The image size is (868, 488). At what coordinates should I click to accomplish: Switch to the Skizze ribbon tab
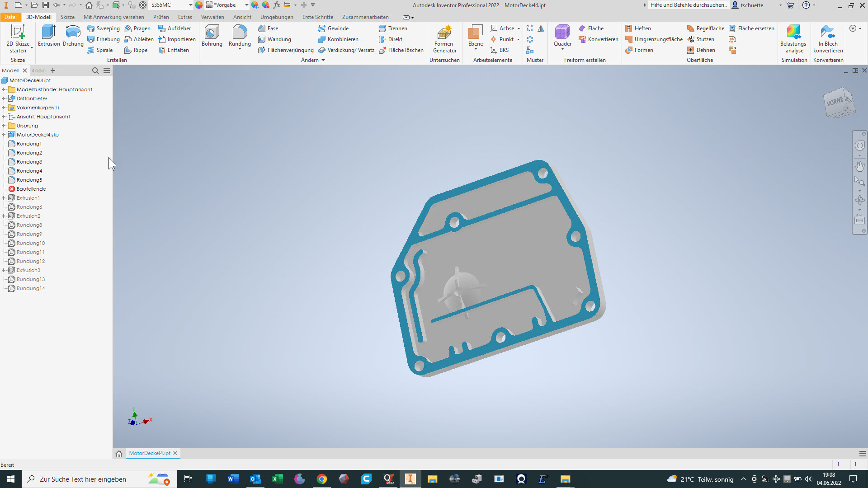point(67,17)
